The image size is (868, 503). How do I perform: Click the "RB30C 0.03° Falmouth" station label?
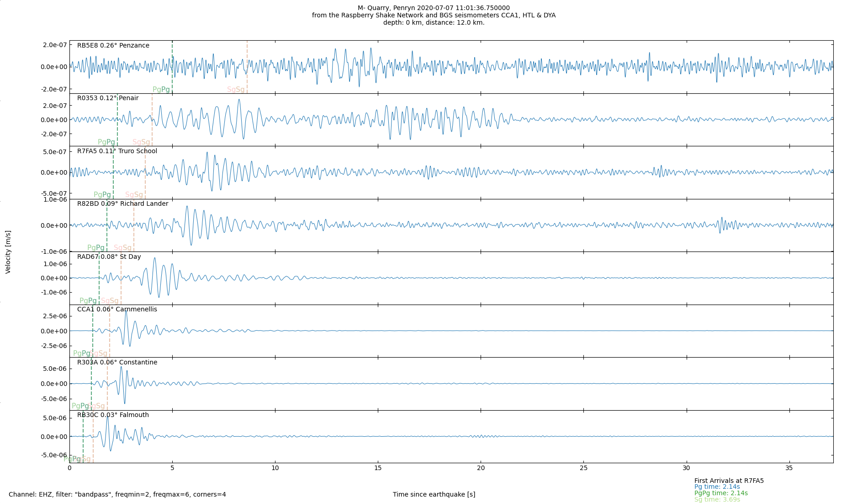point(113,415)
